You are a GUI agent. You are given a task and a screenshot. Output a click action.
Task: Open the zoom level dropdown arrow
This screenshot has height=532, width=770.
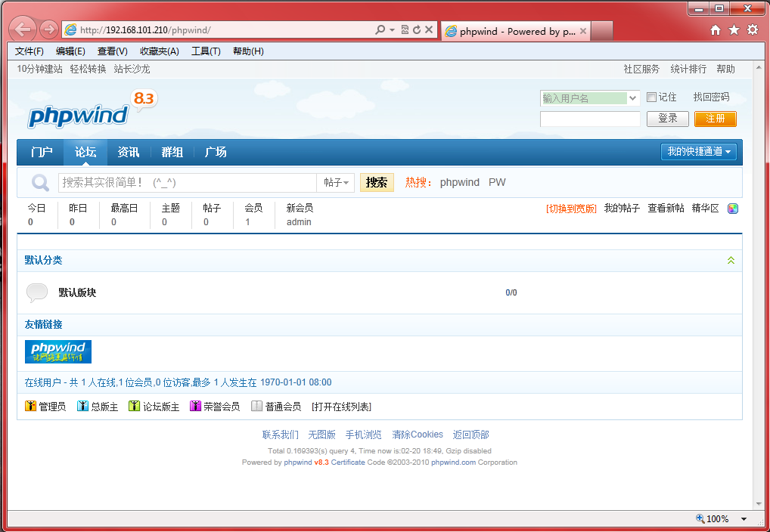(x=744, y=518)
